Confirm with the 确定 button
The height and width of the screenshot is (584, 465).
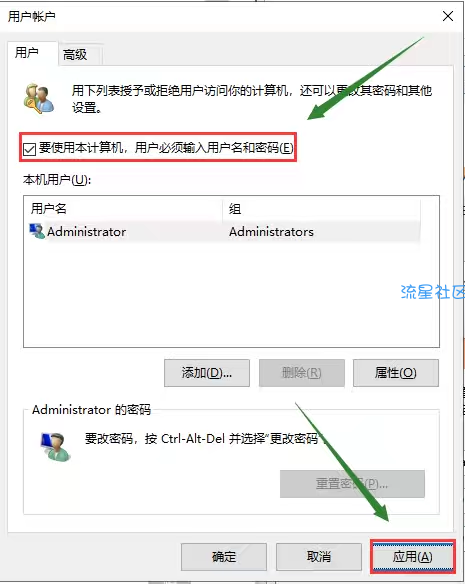point(224,557)
